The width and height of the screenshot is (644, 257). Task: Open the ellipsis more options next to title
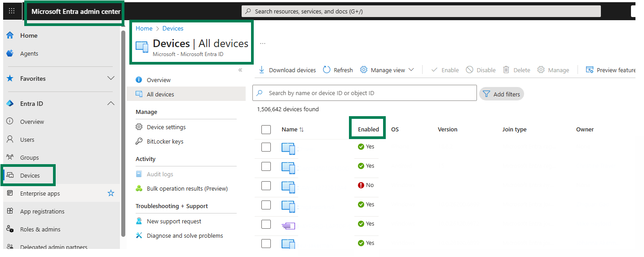pyautogui.click(x=263, y=44)
